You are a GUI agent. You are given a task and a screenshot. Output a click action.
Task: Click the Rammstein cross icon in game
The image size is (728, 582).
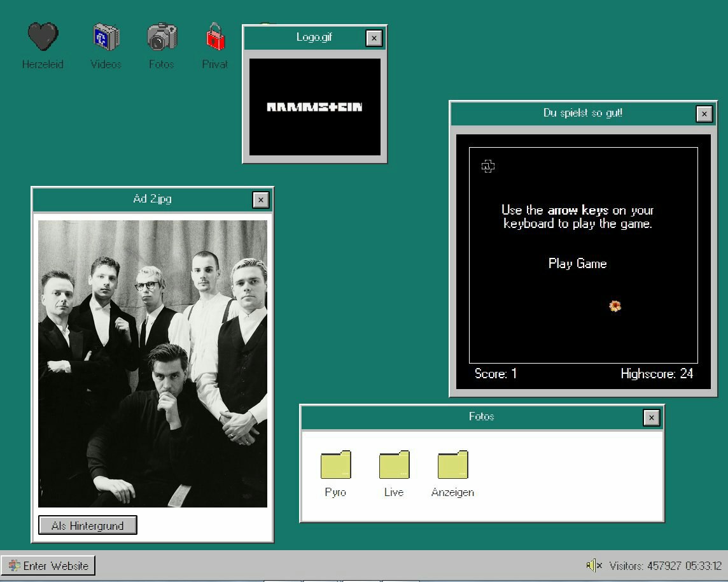pos(488,166)
